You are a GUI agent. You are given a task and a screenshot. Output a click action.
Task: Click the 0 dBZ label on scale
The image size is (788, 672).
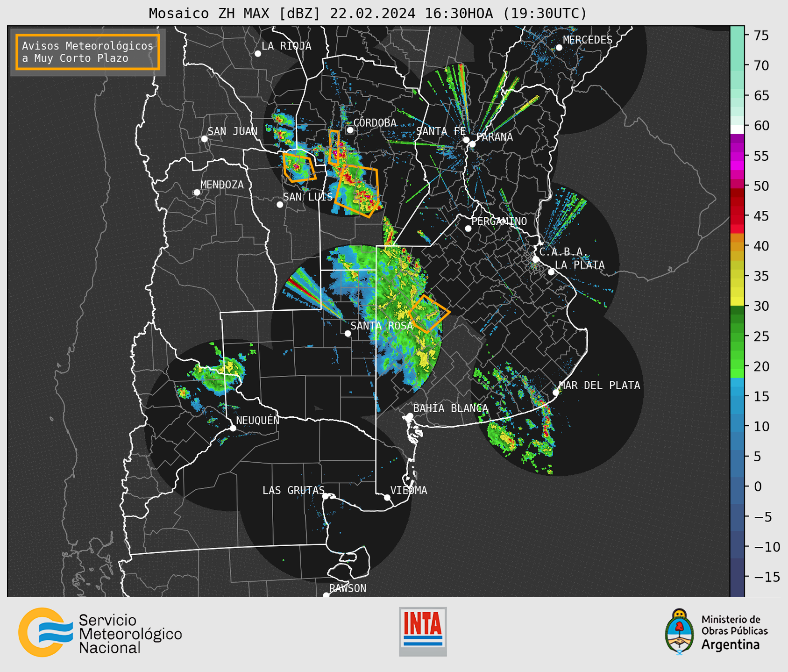[757, 486]
